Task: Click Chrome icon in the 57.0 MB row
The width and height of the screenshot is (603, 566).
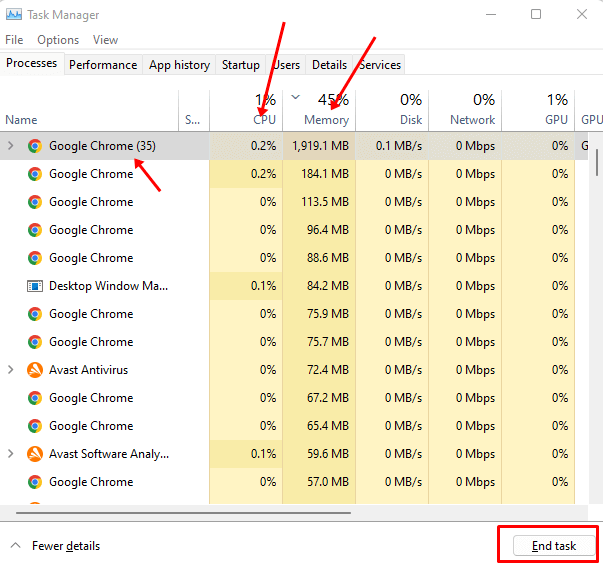Action: (35, 482)
